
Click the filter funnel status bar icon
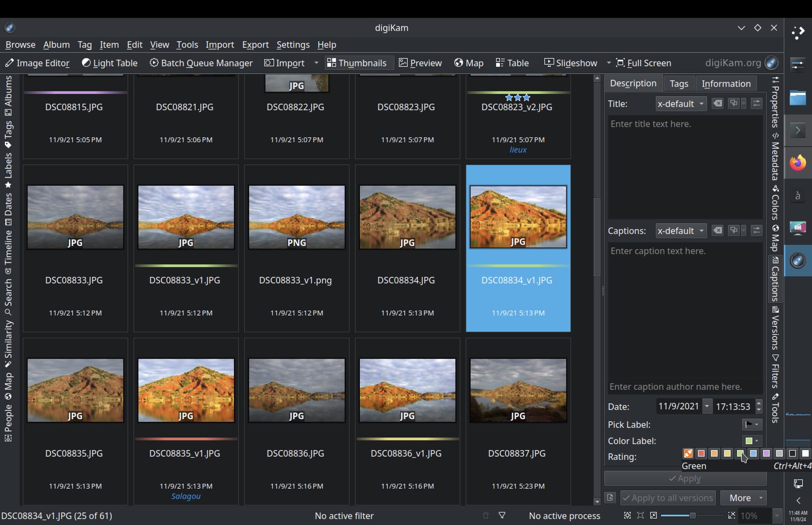point(502,516)
